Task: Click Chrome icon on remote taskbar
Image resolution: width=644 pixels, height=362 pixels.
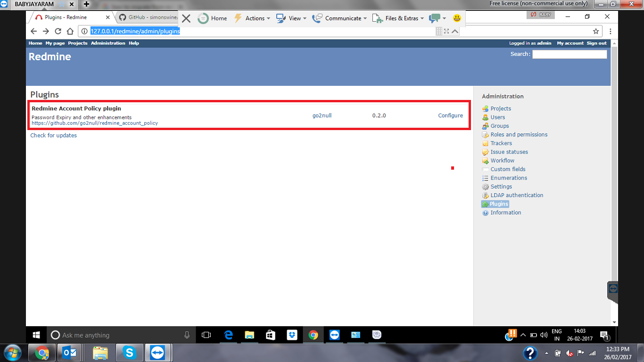Action: (313, 335)
